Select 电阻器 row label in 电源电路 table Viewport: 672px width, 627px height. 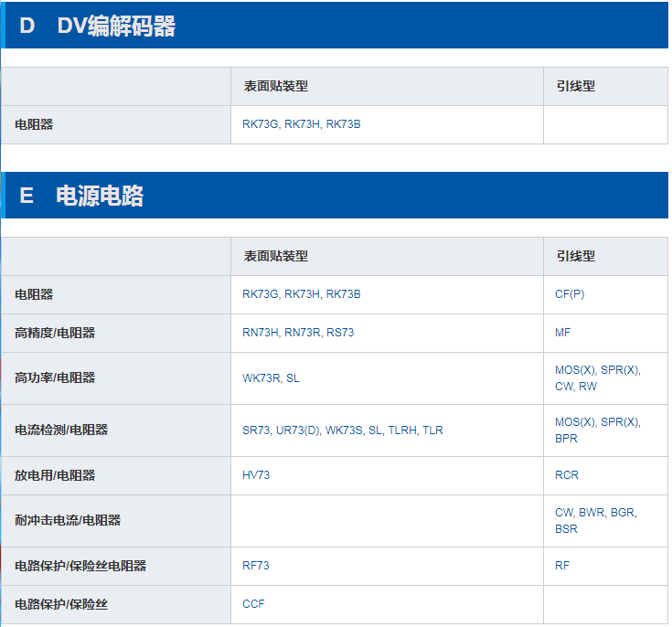34,295
